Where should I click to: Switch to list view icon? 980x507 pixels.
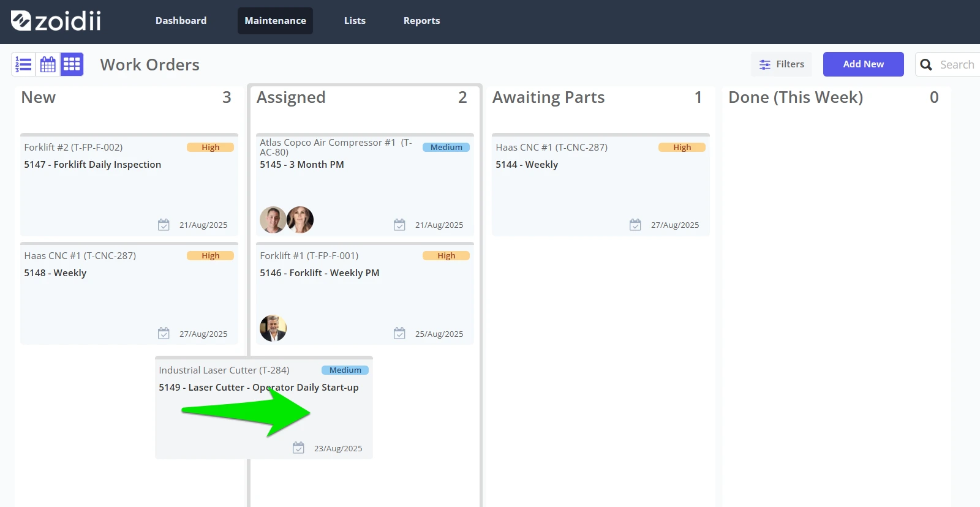pyautogui.click(x=23, y=64)
